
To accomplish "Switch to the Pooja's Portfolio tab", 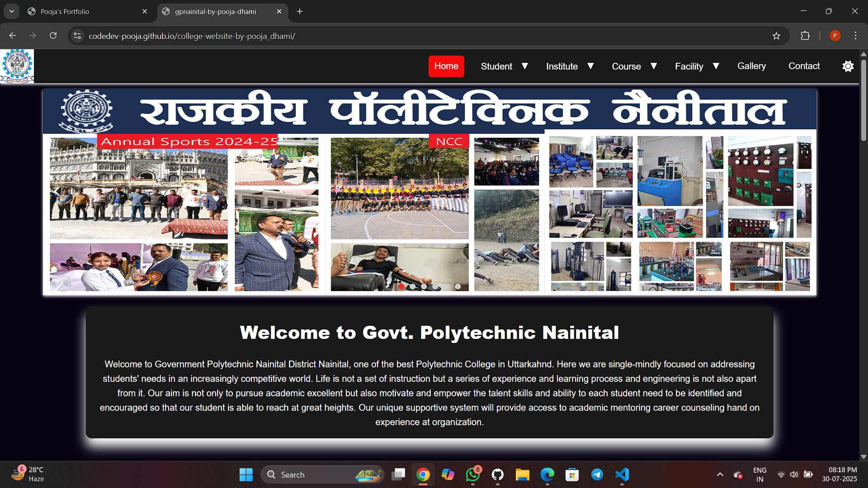I will (x=65, y=11).
